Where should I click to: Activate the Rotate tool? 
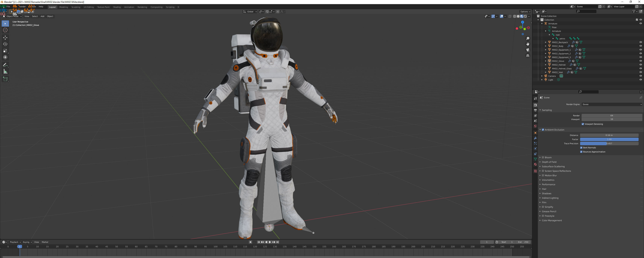(5, 44)
